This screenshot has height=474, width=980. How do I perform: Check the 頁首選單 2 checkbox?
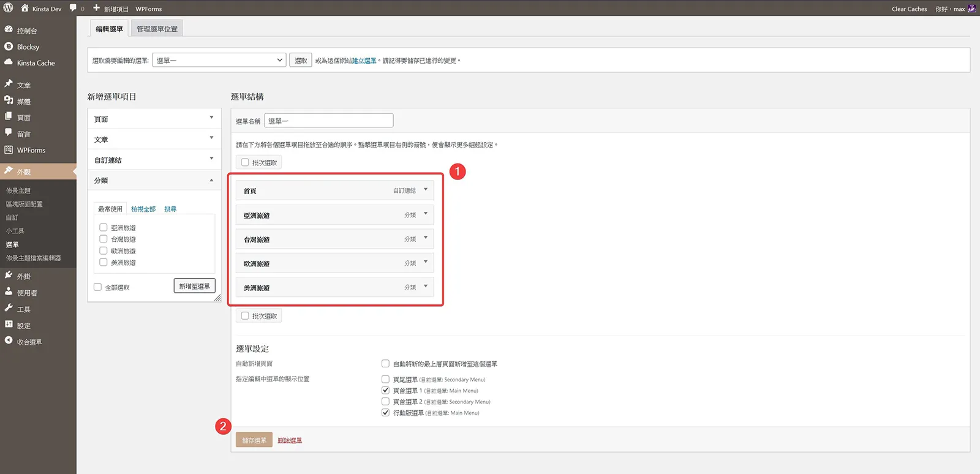point(385,401)
